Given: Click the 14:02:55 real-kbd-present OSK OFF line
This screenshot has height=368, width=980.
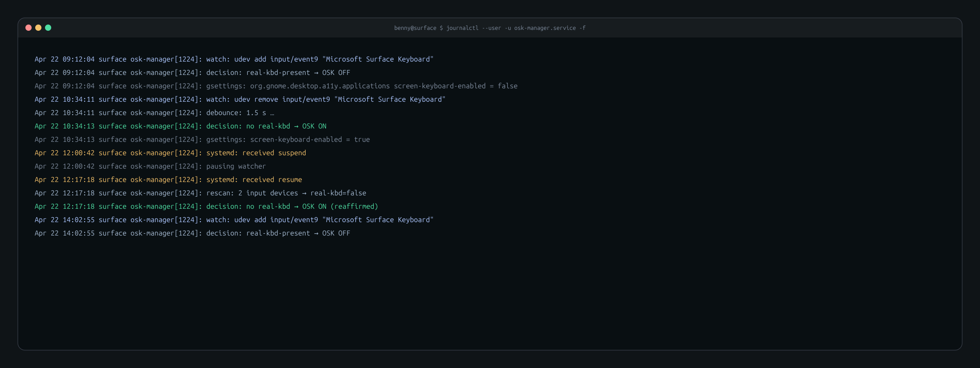Looking at the screenshot, I should coord(192,233).
